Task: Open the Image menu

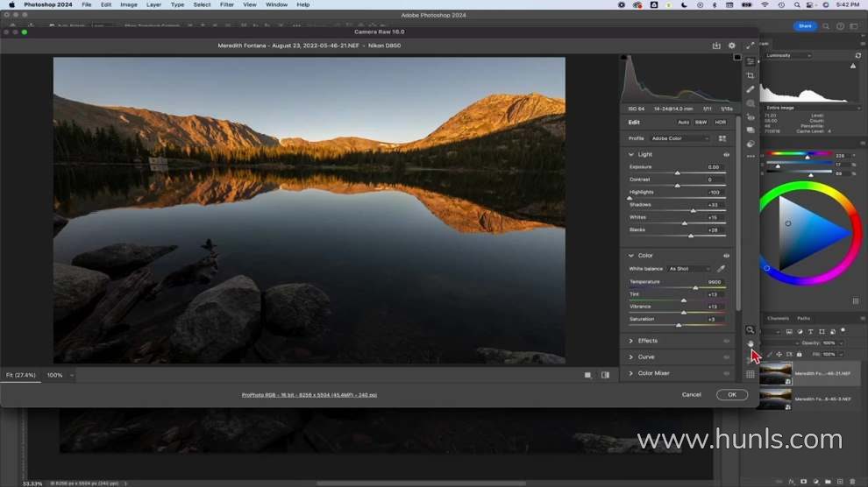Action: 128,4
